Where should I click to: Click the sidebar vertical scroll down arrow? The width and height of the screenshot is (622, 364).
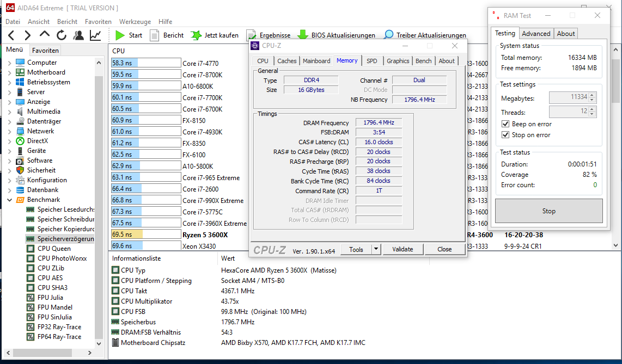(99, 343)
